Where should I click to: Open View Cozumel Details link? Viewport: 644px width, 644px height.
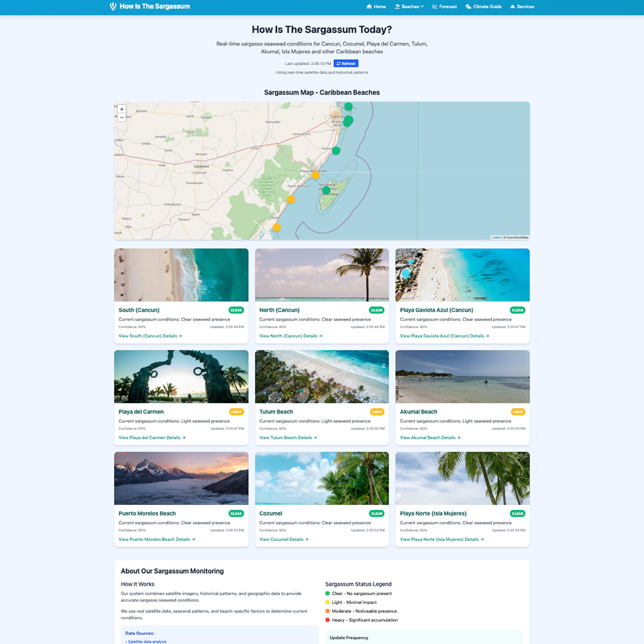[283, 539]
